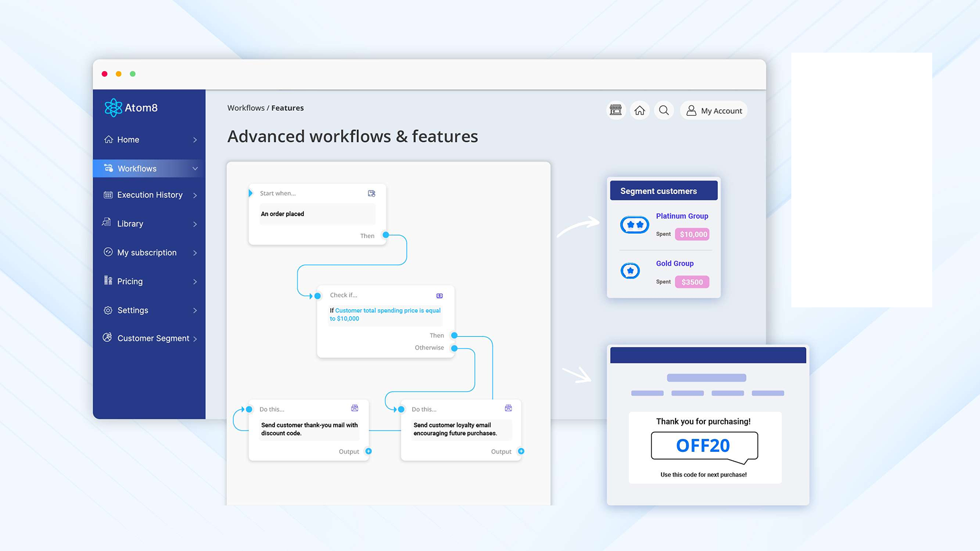
Task: Expand the Customer Segment chevron
Action: tap(195, 338)
